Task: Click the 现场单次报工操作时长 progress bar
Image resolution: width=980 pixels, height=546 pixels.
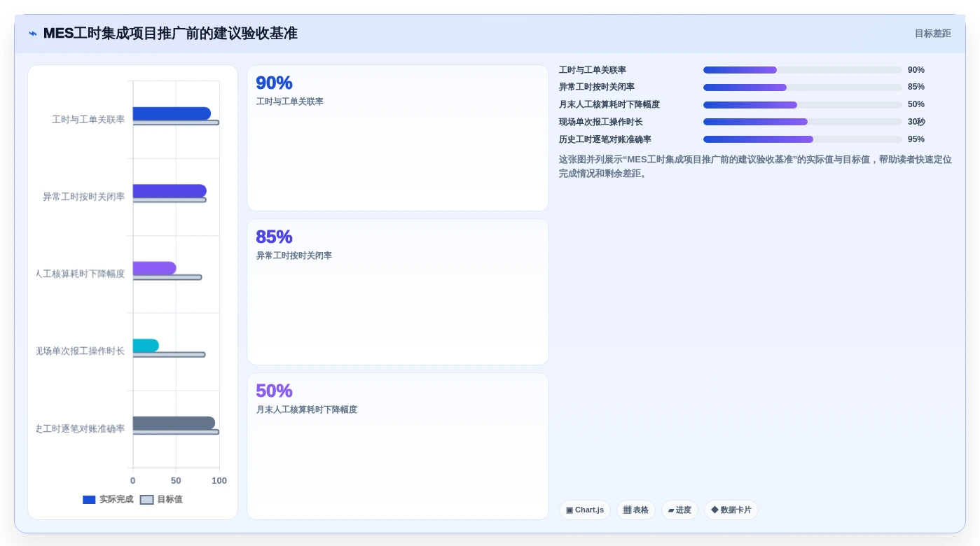Action: pos(803,122)
